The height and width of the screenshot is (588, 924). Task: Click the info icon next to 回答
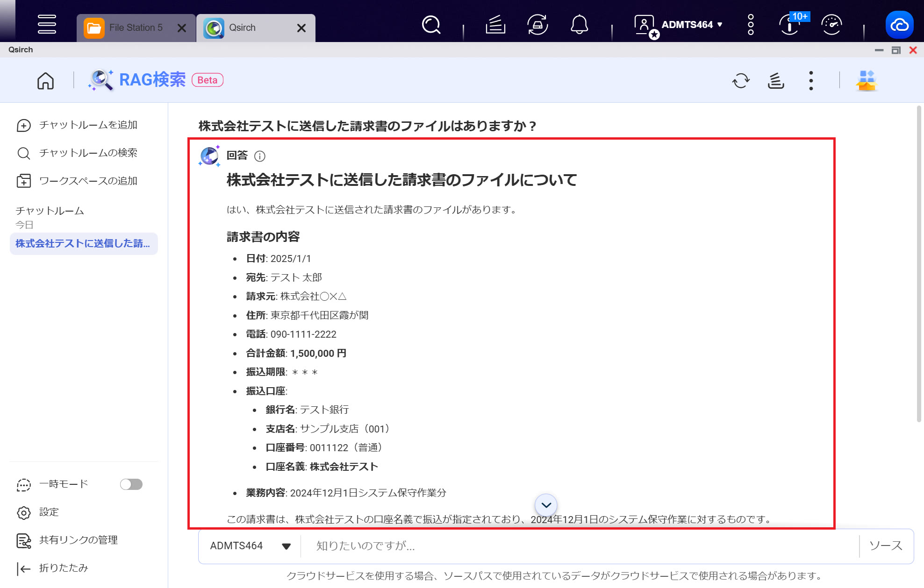260,156
